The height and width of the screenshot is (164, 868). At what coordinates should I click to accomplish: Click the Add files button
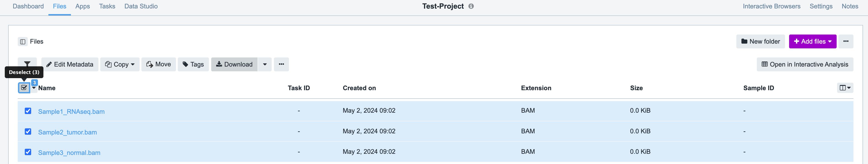[812, 41]
